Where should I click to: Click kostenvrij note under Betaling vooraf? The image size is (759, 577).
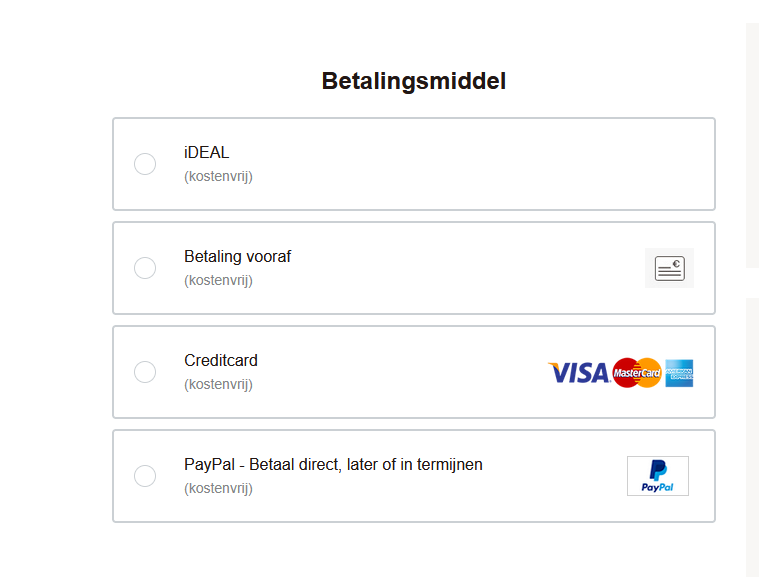218,281
